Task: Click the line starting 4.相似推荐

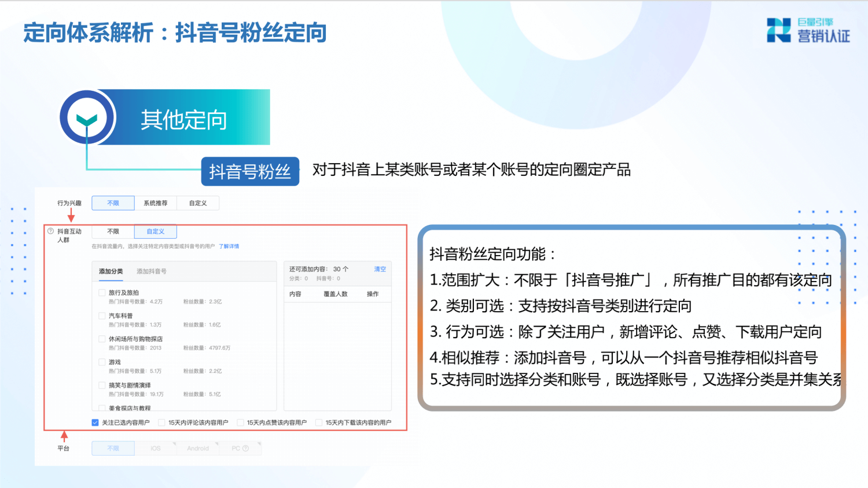Action: click(624, 358)
